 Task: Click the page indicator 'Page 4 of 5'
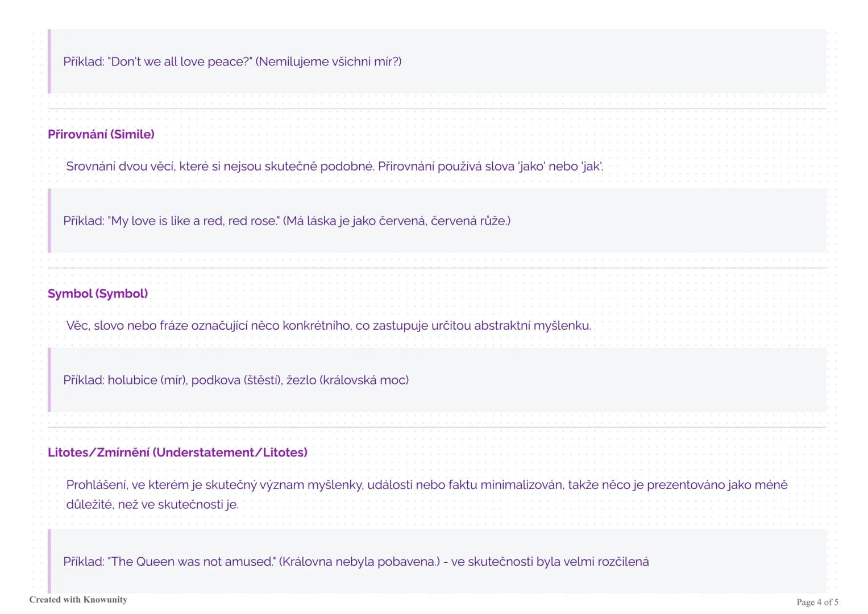click(x=817, y=602)
